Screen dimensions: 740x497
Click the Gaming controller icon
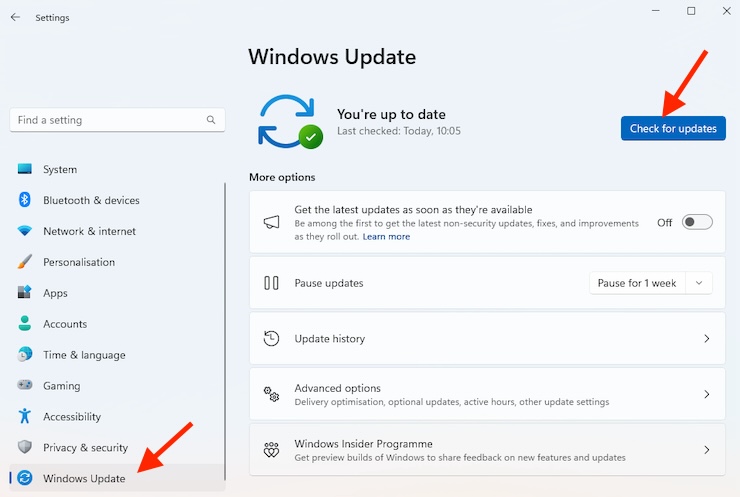point(25,385)
